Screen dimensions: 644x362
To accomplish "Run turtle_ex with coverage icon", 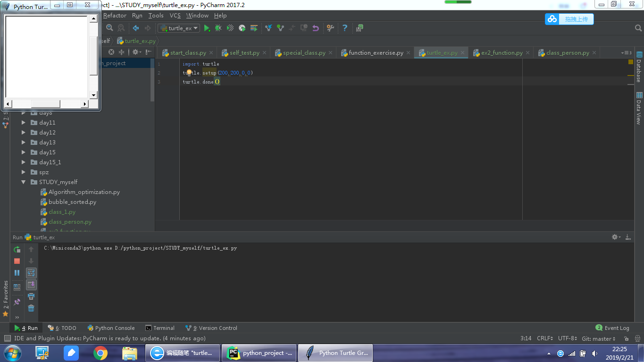I will click(230, 28).
